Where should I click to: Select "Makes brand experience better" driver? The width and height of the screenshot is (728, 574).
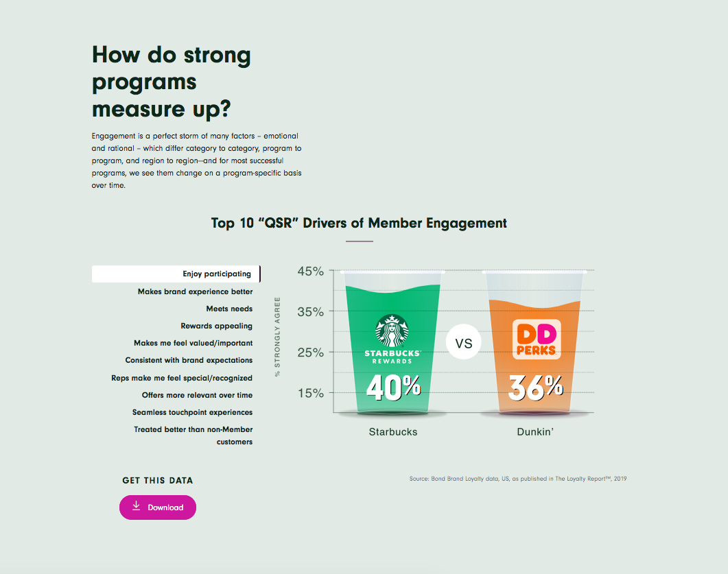(195, 291)
